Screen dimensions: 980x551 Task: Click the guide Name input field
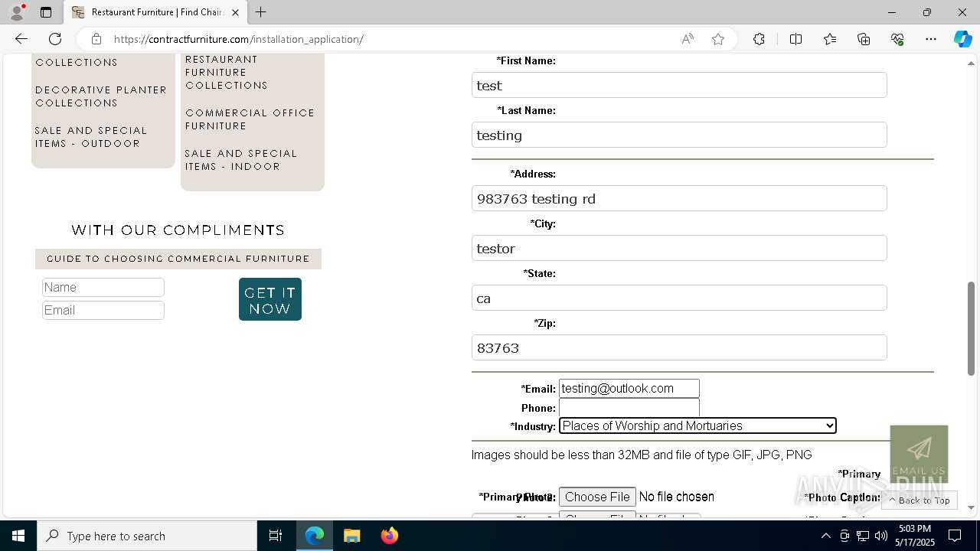pyautogui.click(x=103, y=287)
